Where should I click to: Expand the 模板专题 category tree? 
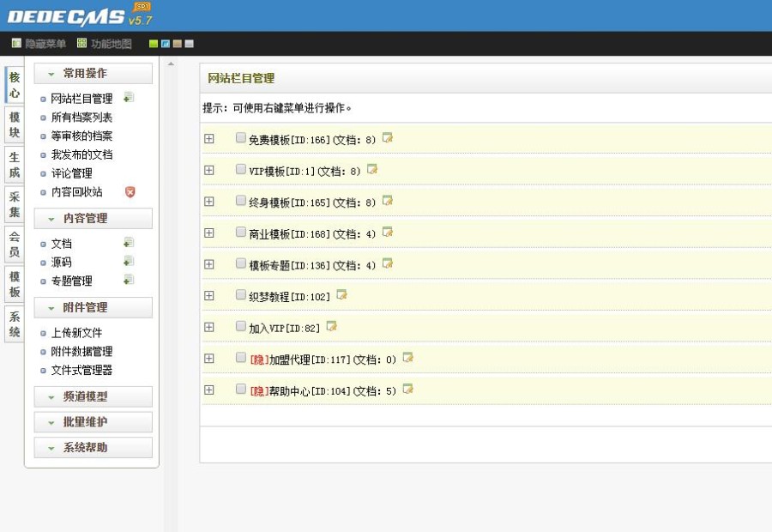point(209,264)
